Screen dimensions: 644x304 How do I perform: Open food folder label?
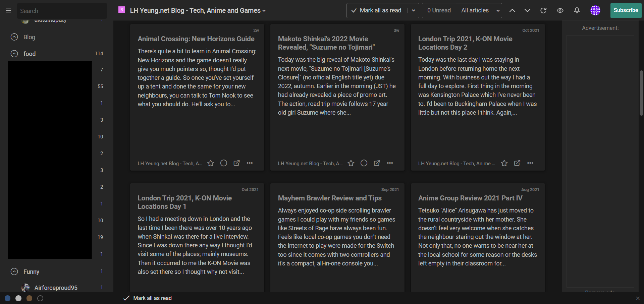click(x=30, y=54)
